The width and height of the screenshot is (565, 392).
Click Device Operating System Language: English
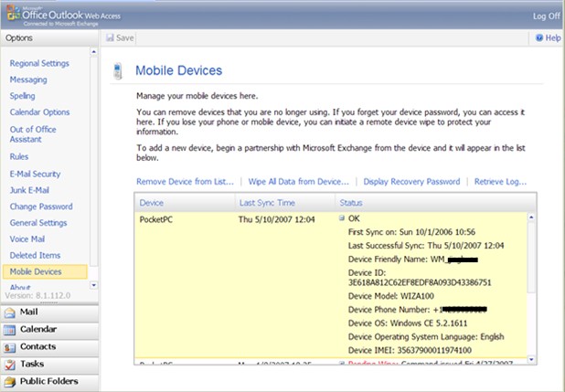[426, 337]
